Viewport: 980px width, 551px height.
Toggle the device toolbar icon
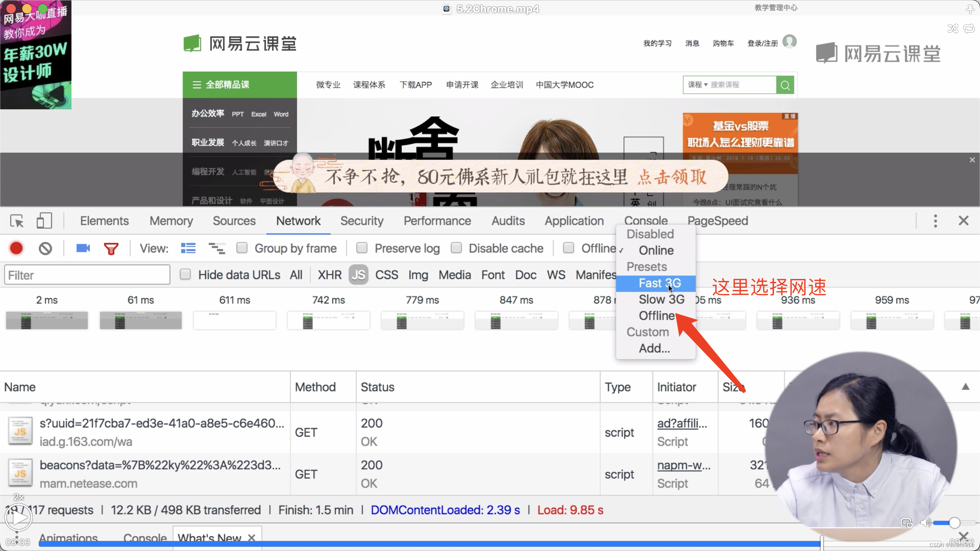coord(44,221)
